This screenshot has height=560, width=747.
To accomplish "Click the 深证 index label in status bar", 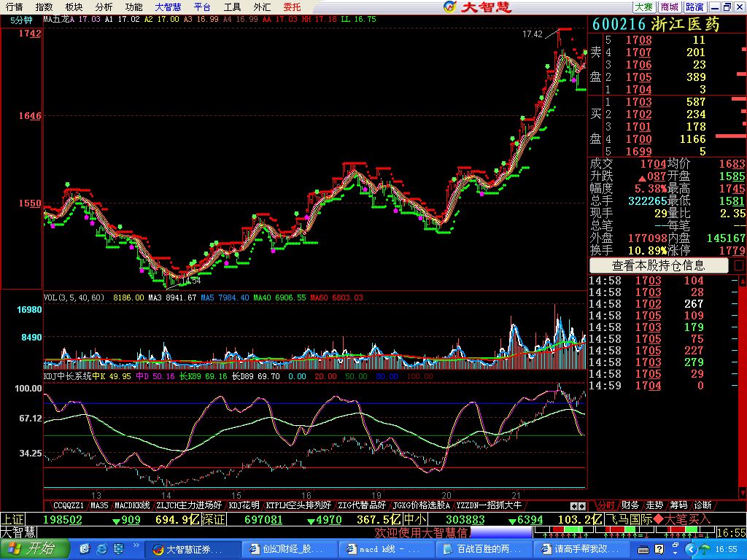I will point(213,519).
